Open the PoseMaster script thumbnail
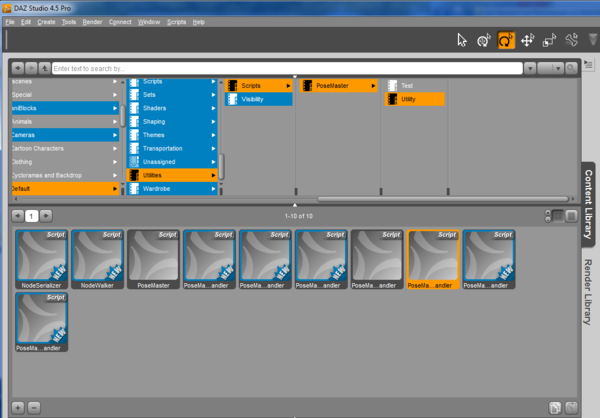Viewport: 600px width, 418px height. 153,259
